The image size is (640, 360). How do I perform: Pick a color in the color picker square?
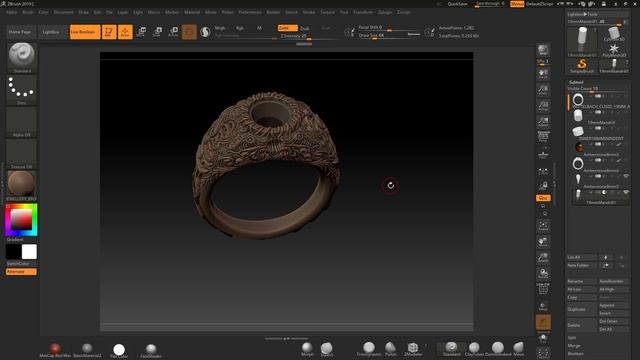coord(21,220)
